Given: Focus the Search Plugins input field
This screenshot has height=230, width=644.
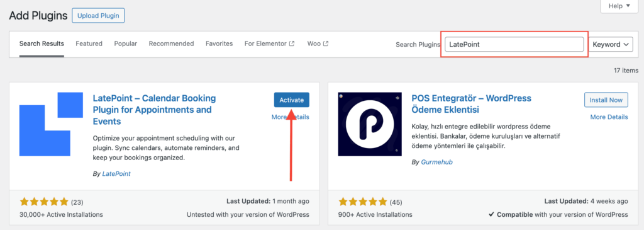Looking at the screenshot, I should tap(514, 45).
